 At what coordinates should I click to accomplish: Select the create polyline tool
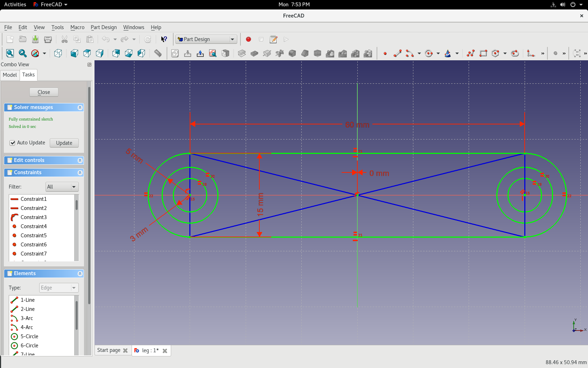tap(470, 53)
